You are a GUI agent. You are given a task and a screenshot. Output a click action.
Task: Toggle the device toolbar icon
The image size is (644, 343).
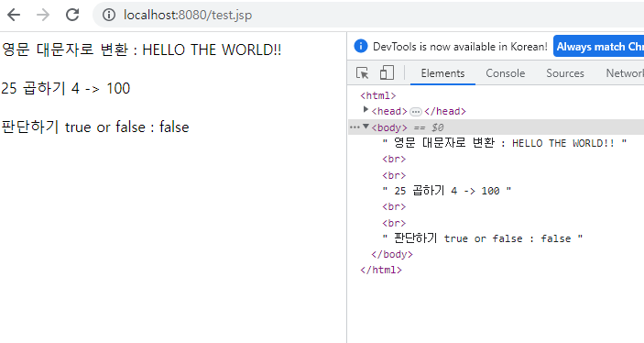coord(387,73)
